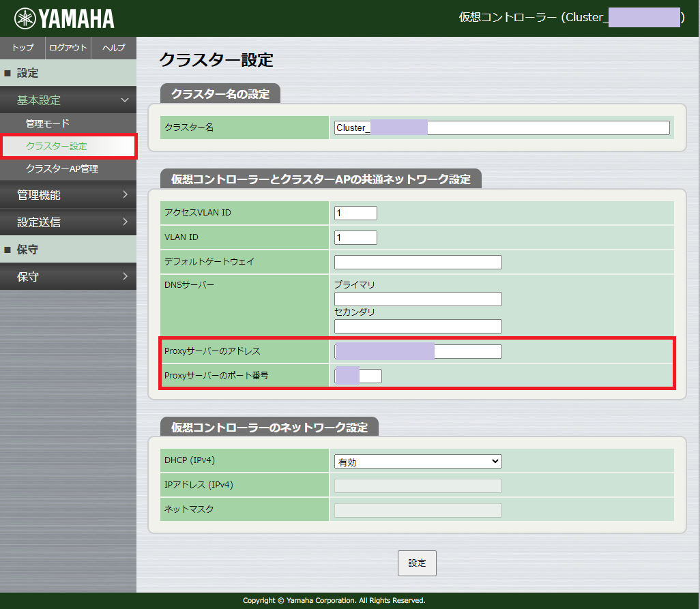
Task: Click the クラスター名 input field
Action: (501, 128)
